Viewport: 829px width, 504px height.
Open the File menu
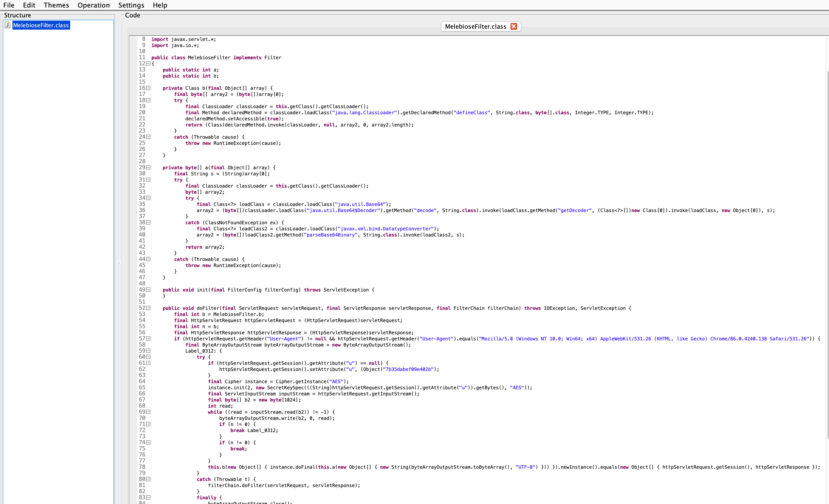point(9,5)
